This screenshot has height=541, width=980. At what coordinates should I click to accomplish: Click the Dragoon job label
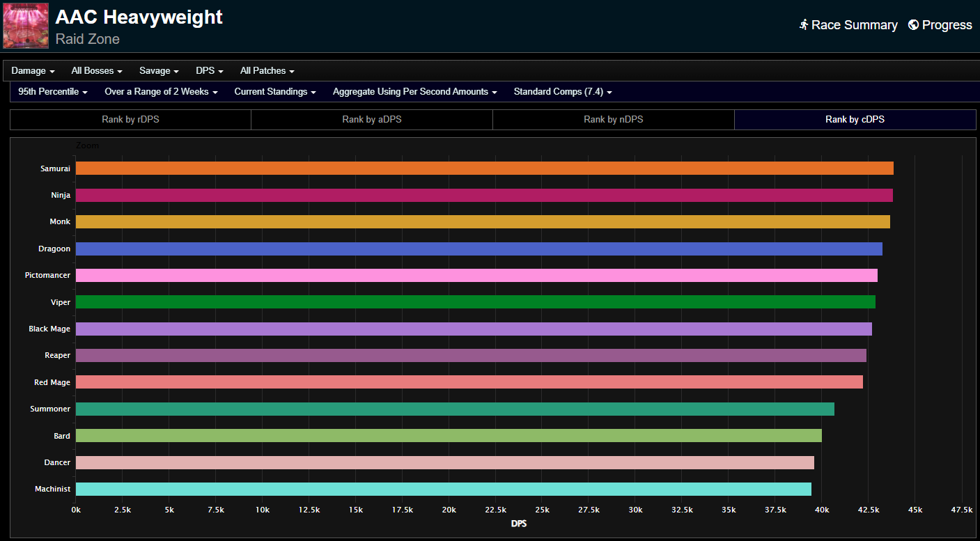pos(54,249)
